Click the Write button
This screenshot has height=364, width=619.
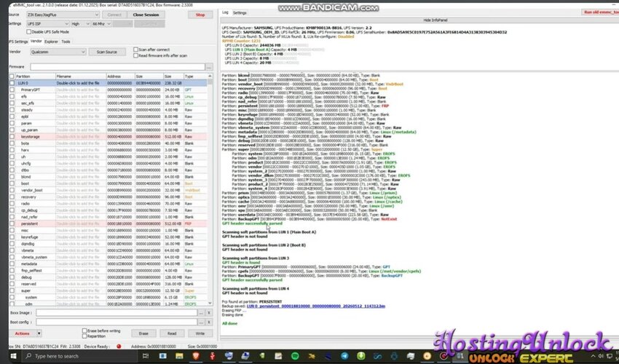[x=200, y=333]
